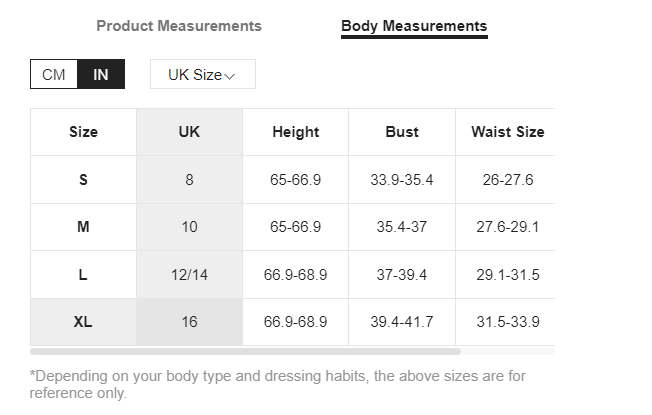Open the UK Size dropdown
Screen dimensions: 652x415
click(x=203, y=74)
